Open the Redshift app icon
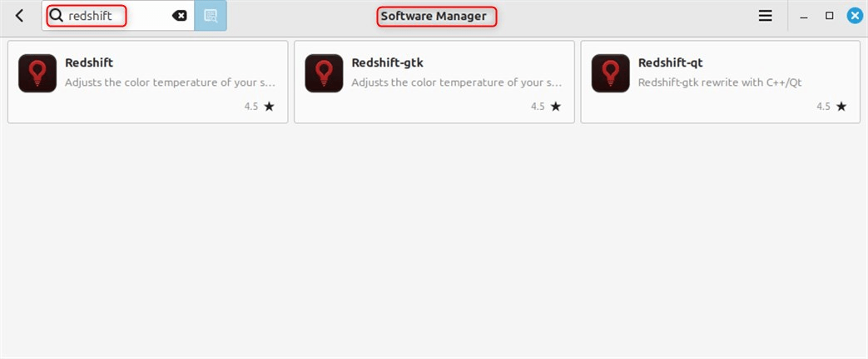The width and height of the screenshot is (868, 359). click(x=37, y=73)
